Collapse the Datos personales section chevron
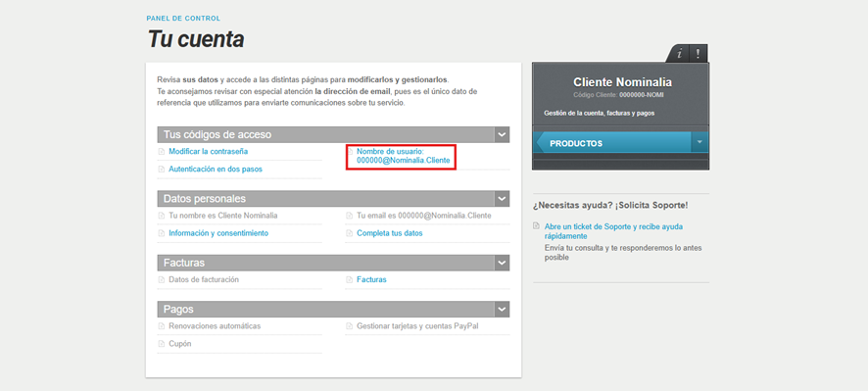The image size is (868, 391). [x=503, y=199]
